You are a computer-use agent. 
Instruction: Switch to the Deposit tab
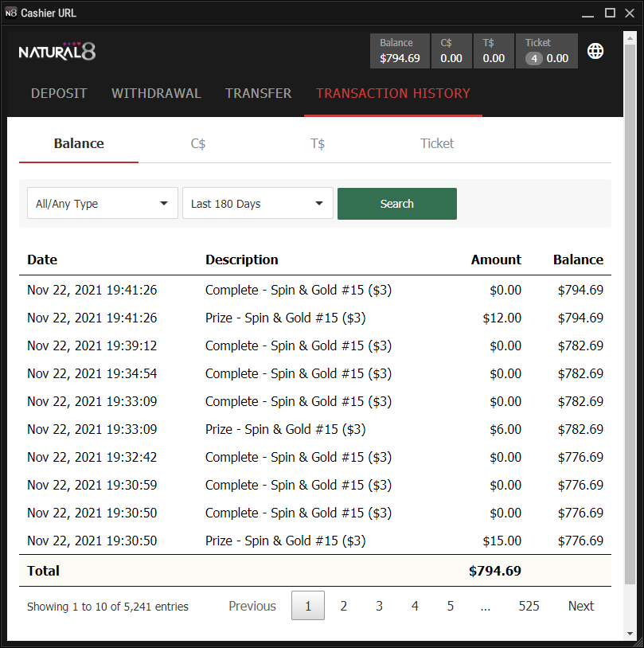[59, 93]
